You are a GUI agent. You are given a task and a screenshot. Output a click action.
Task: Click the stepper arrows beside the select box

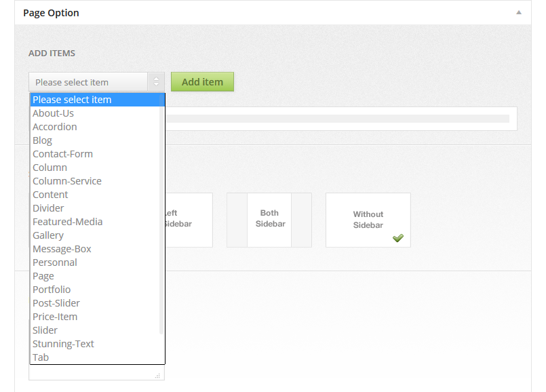[x=156, y=81]
